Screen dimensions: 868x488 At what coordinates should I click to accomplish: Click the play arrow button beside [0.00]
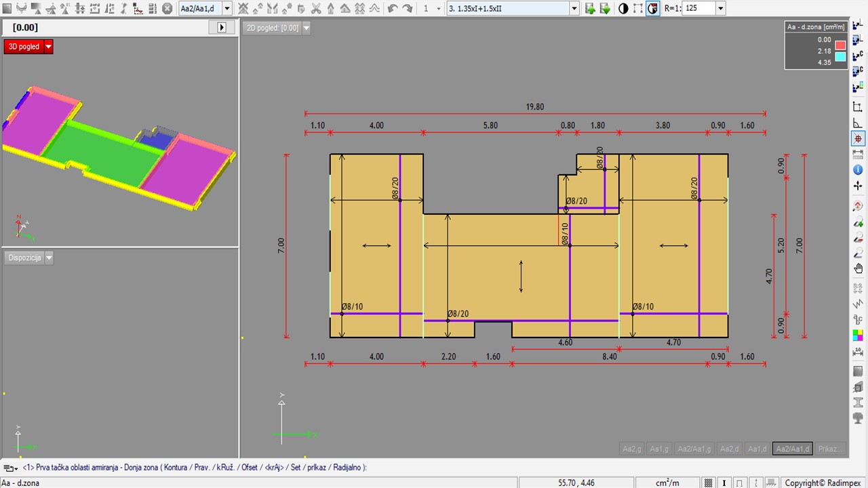point(222,27)
